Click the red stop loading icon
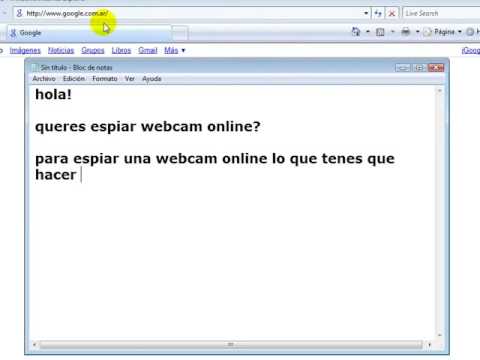 pos(392,13)
